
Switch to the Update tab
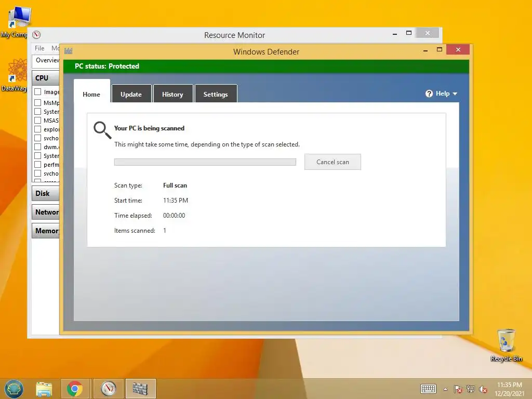pyautogui.click(x=131, y=94)
